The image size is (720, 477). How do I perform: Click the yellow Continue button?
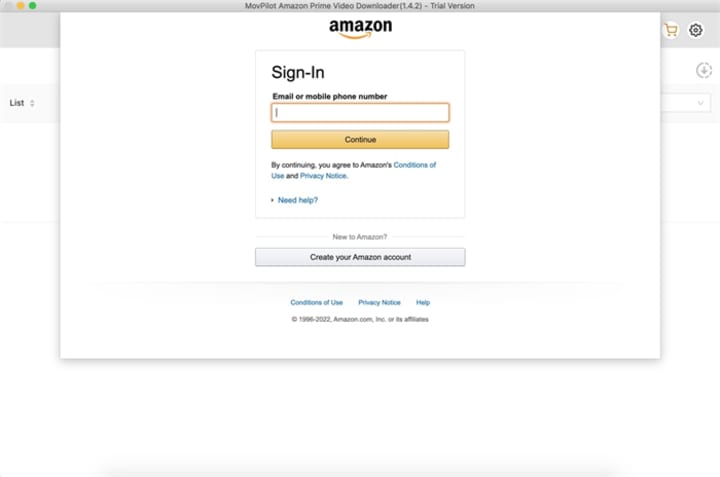(360, 140)
